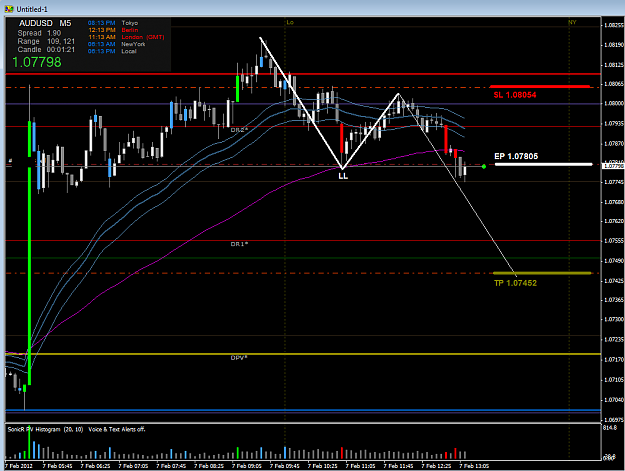Click the DR2 pivot level label
The width and height of the screenshot is (625, 471).
click(239, 130)
